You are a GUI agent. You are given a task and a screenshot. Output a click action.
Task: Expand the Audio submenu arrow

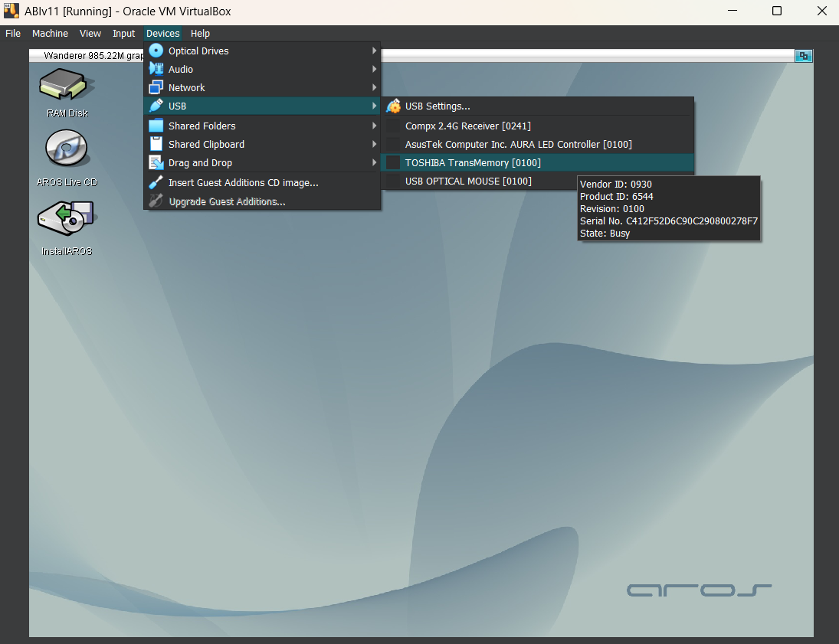click(x=374, y=69)
